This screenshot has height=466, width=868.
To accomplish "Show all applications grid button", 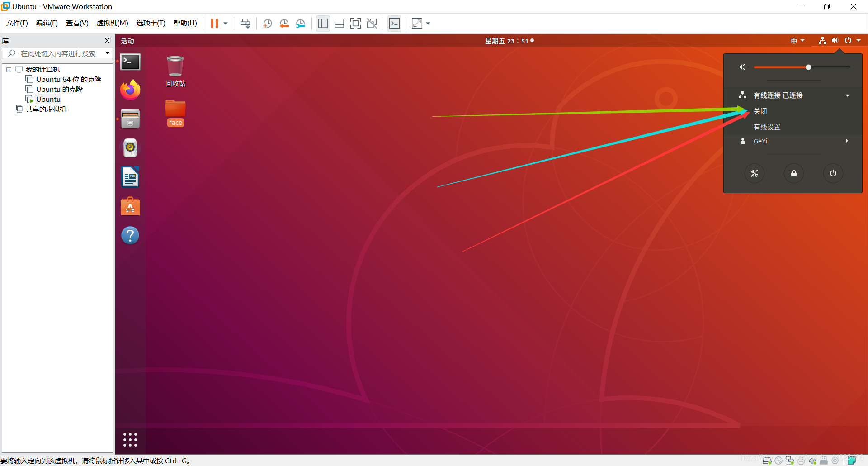I will 130,440.
